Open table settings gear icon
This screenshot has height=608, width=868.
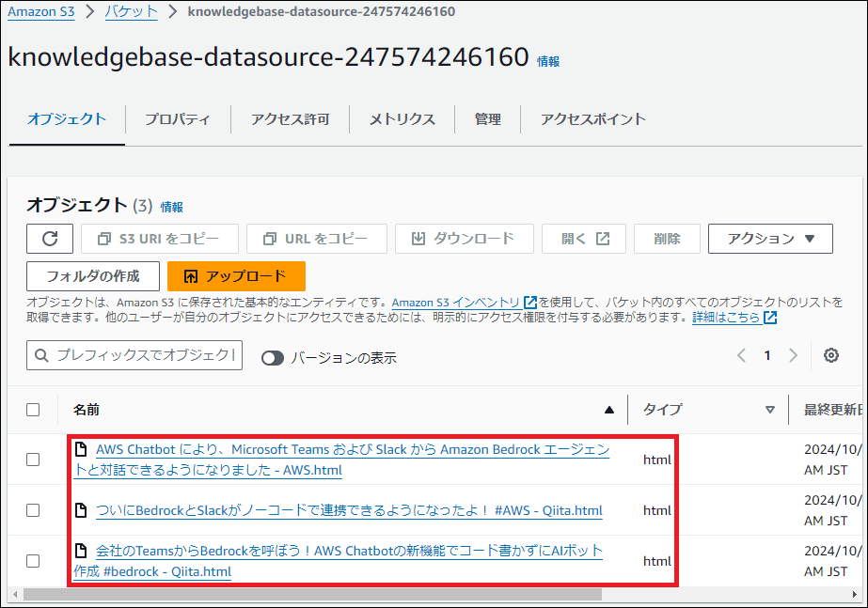pos(830,355)
